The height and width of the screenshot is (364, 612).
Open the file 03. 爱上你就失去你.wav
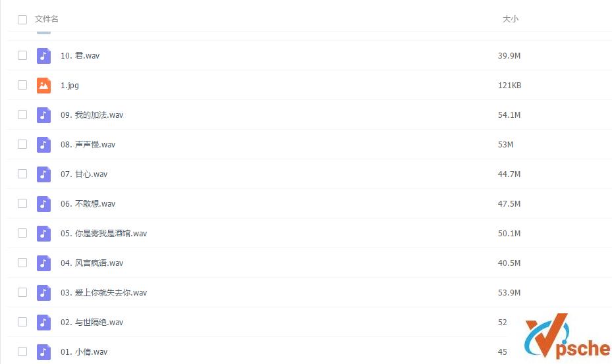[103, 293]
